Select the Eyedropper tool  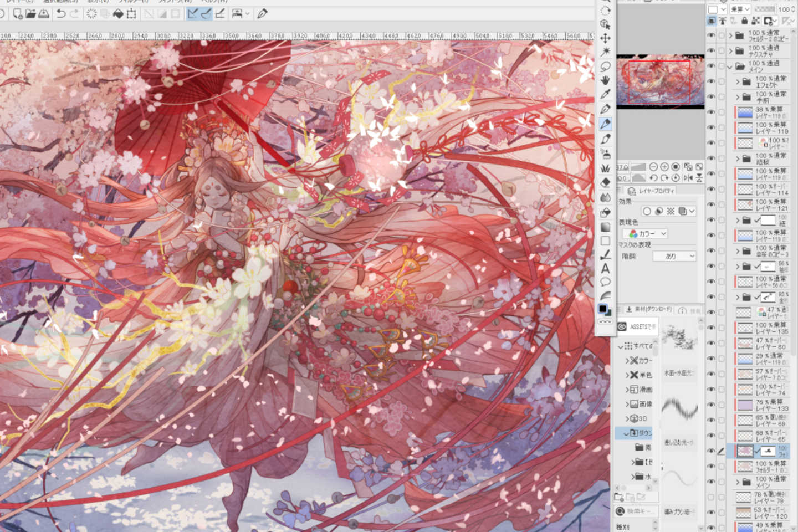pyautogui.click(x=605, y=94)
